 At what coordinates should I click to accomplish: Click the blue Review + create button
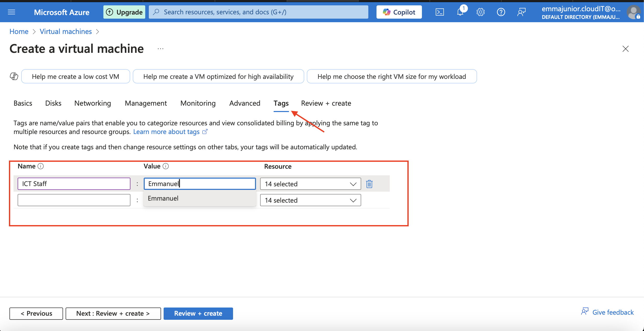(198, 313)
